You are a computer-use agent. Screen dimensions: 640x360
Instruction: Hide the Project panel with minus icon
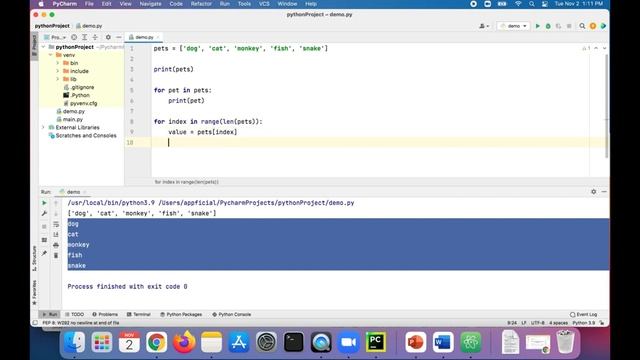(118, 37)
